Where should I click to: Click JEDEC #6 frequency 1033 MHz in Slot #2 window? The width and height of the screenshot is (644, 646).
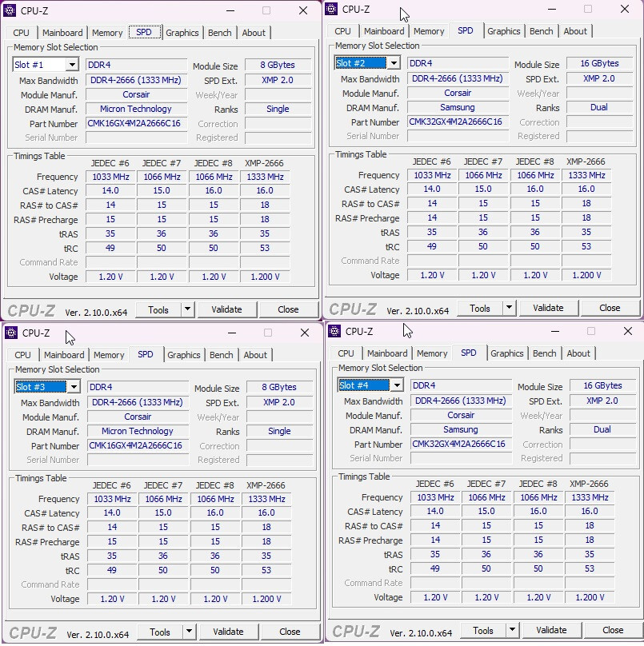pyautogui.click(x=432, y=175)
